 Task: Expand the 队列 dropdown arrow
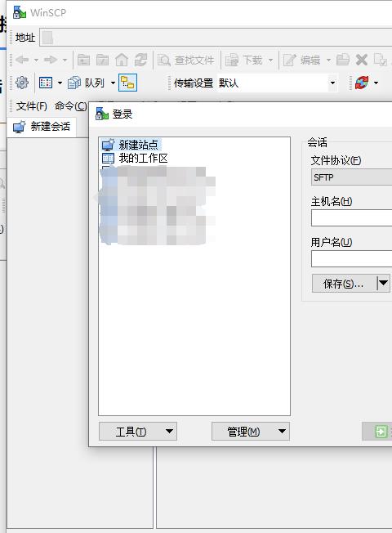click(x=113, y=83)
